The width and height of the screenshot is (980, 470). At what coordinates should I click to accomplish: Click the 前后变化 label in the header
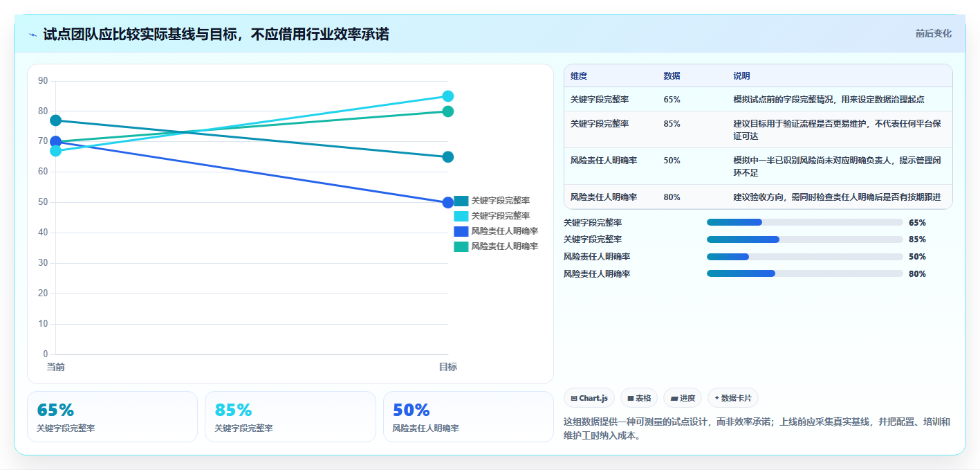[x=933, y=33]
